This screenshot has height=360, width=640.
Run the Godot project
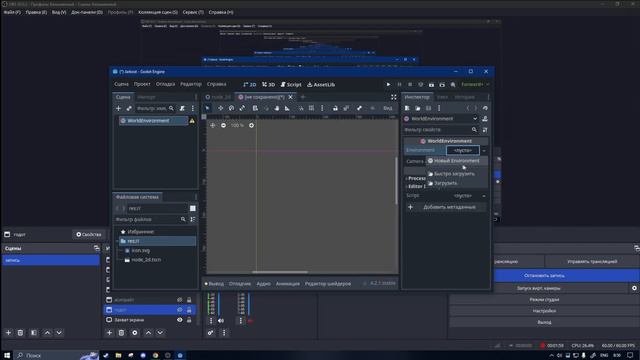(388, 84)
